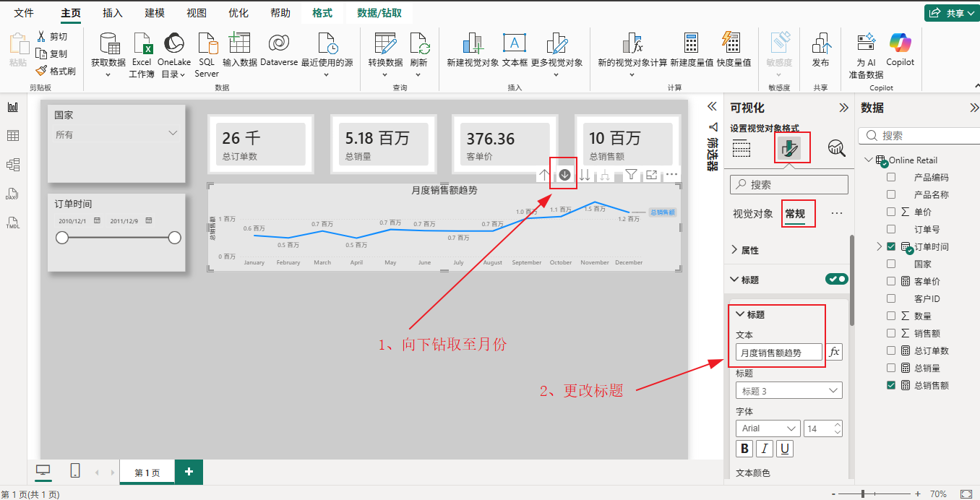Switch to Report view in left sidebar
Screen dimensions: 980x500
[x=13, y=107]
